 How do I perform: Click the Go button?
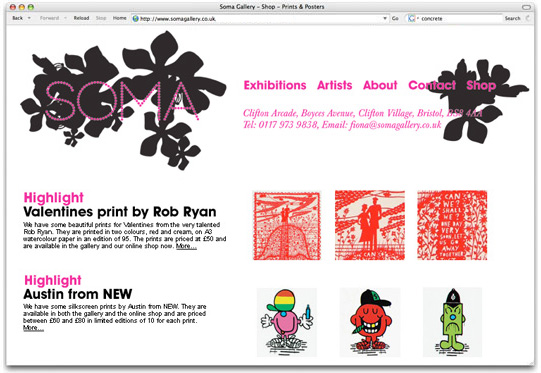[x=395, y=19]
